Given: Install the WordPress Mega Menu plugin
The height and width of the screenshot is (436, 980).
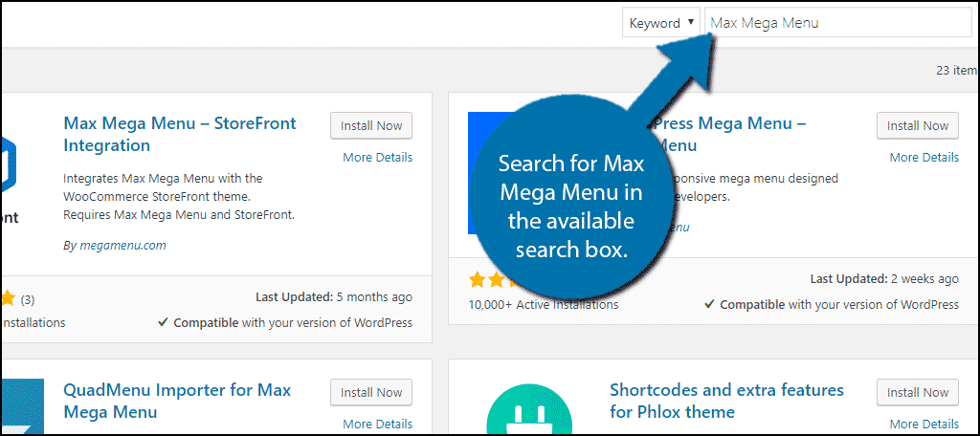Looking at the screenshot, I should [918, 125].
